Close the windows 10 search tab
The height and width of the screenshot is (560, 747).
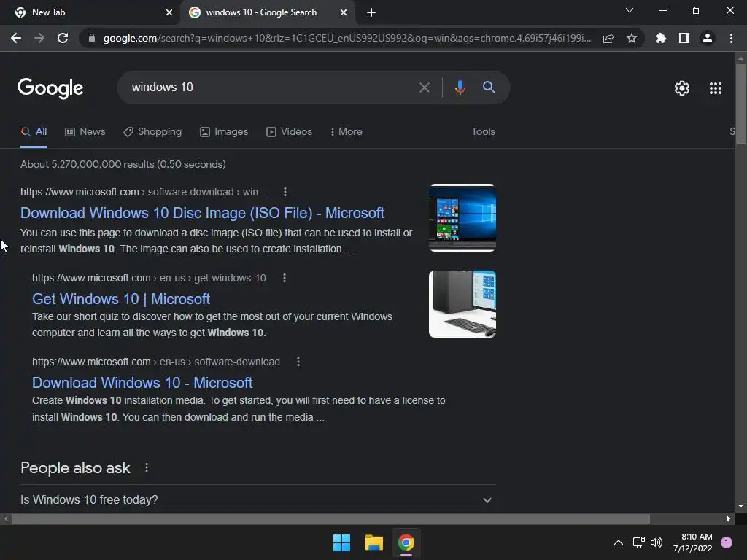[x=344, y=12]
